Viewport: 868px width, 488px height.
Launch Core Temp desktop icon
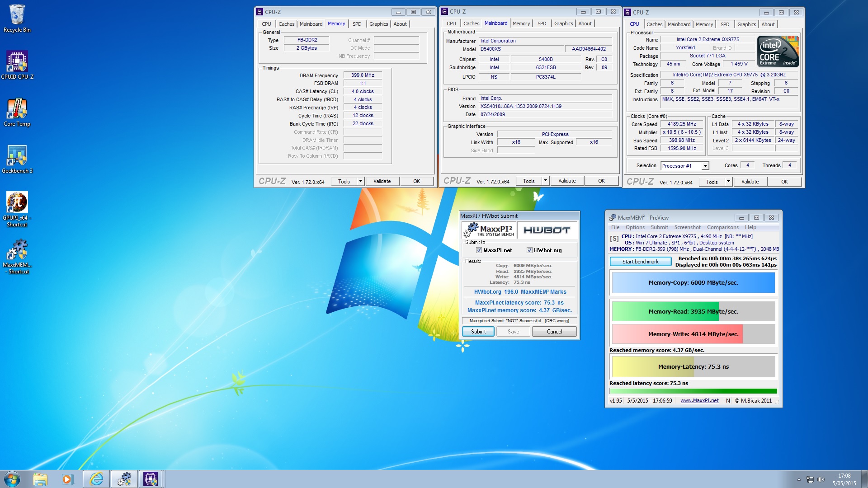(x=17, y=113)
